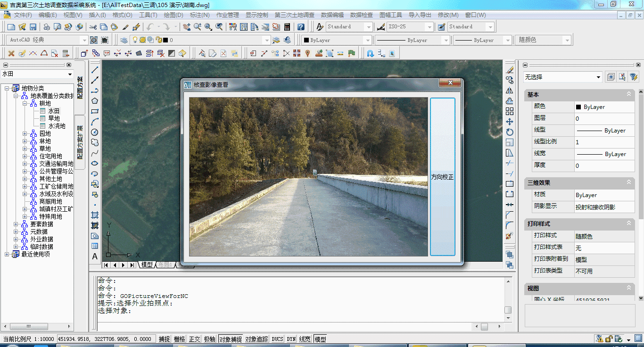Select the Arc draw tool
This screenshot has height=347, width=644.
pyautogui.click(x=95, y=122)
